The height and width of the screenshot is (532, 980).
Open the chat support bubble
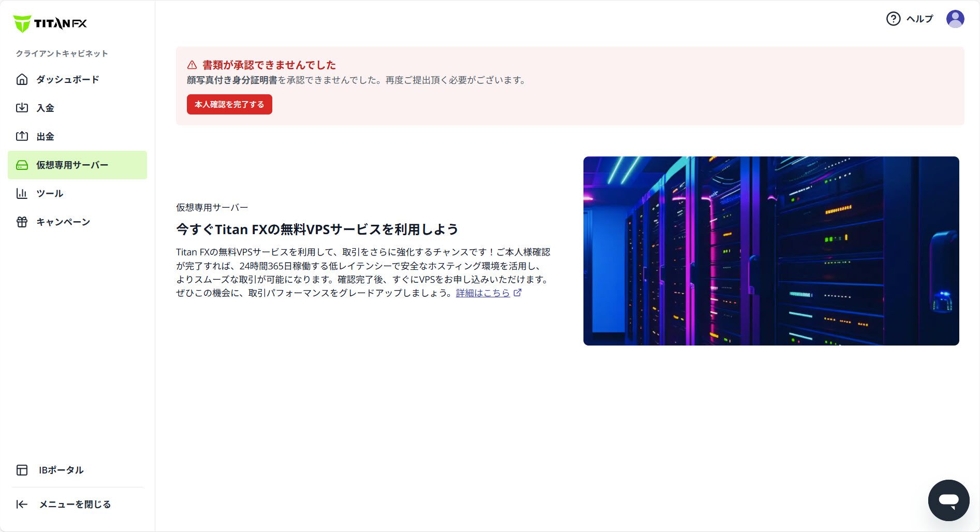click(948, 500)
